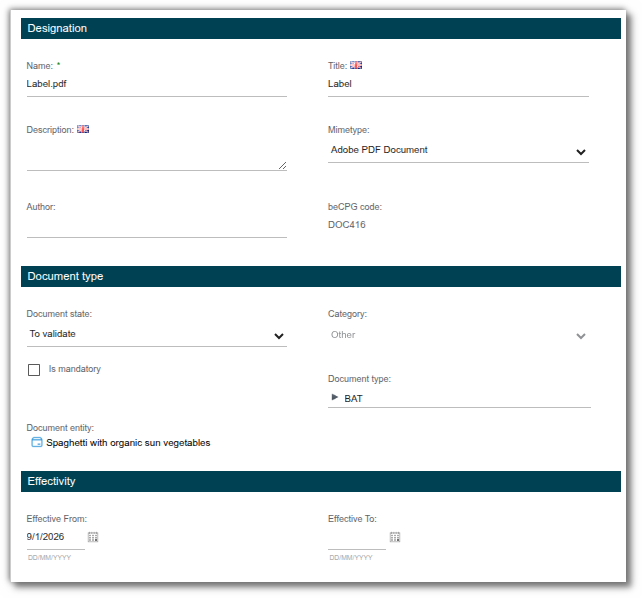
Task: Click the Designation section header
Action: click(x=321, y=28)
